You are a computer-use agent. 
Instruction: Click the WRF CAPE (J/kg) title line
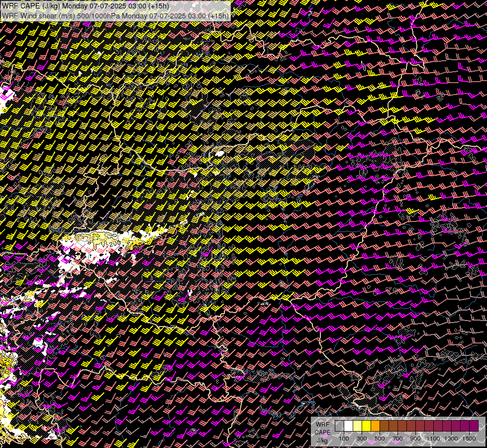[86, 6]
